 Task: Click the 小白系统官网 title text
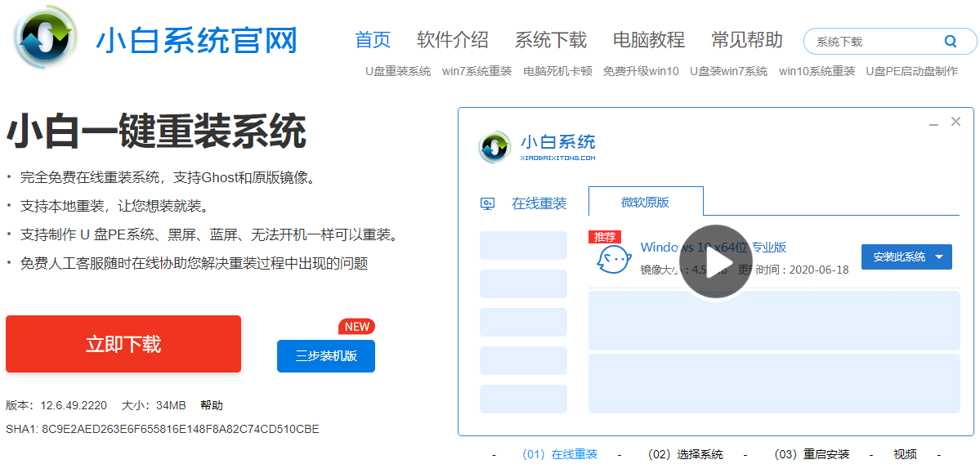click(x=196, y=41)
